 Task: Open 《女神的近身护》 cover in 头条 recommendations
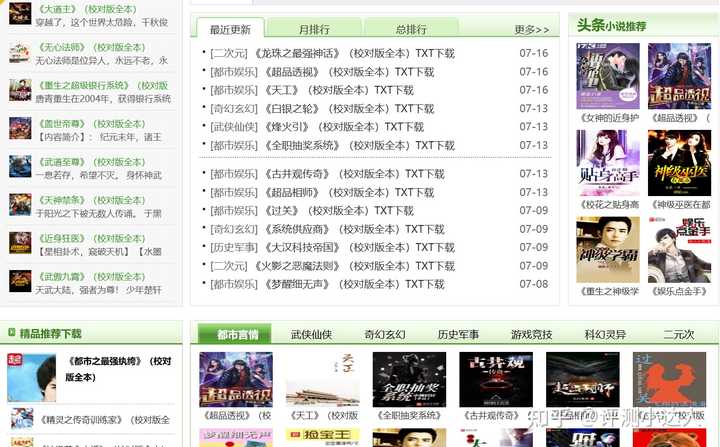tap(608, 76)
